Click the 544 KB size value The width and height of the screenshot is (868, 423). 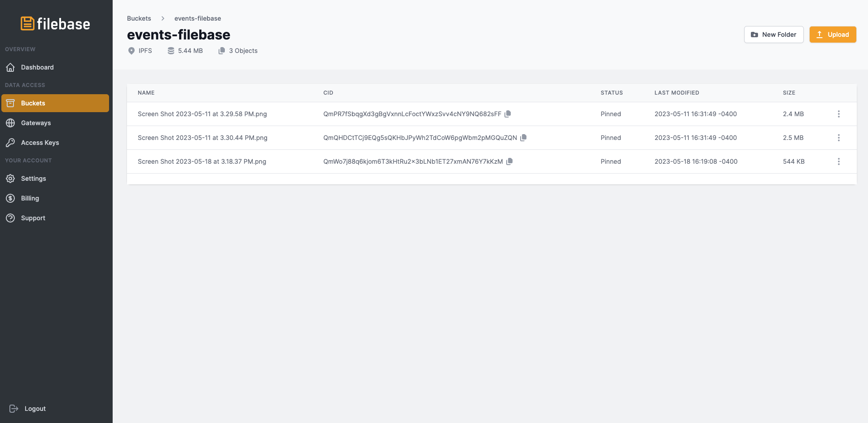coord(793,161)
